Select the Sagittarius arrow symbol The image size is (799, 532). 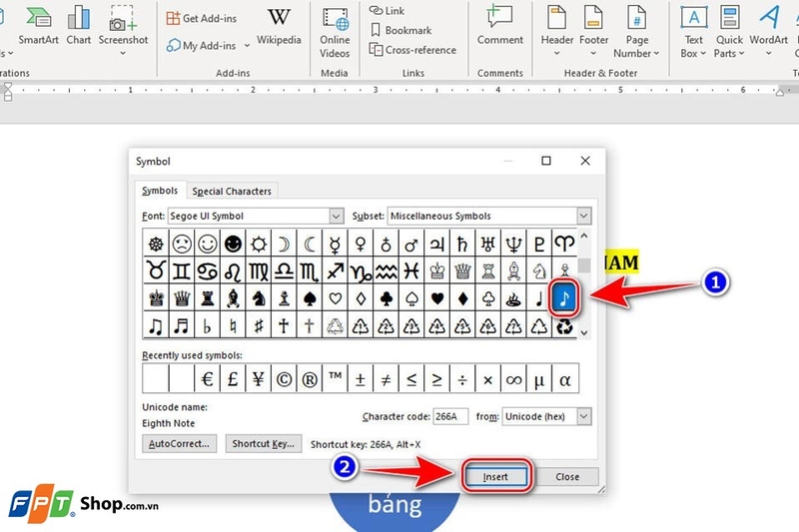pyautogui.click(x=335, y=270)
